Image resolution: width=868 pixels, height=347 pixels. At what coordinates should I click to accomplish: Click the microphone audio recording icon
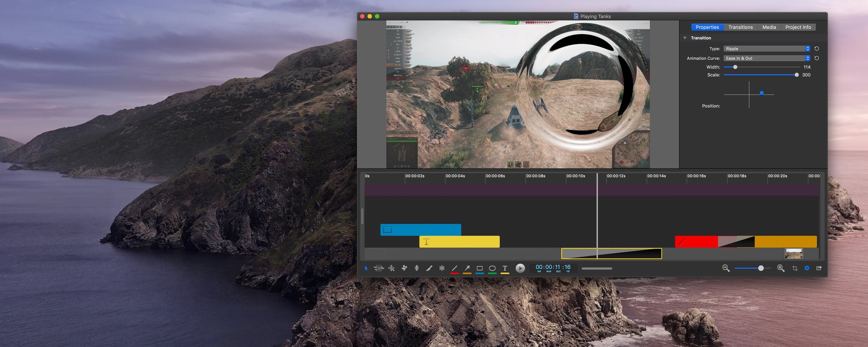pos(417,268)
